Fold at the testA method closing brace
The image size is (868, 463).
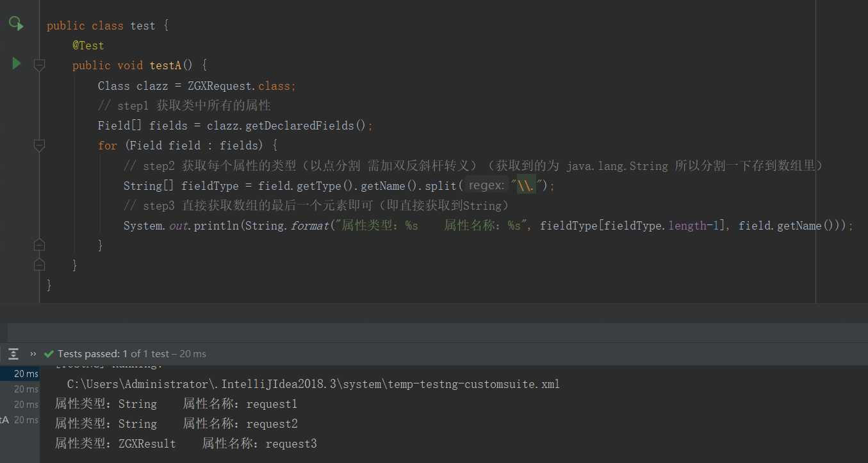point(39,265)
